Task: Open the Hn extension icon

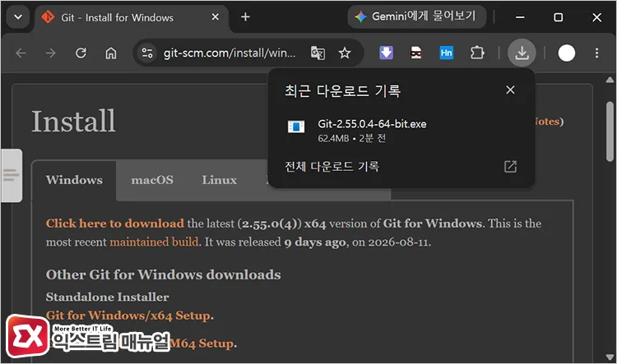Action: (x=446, y=53)
